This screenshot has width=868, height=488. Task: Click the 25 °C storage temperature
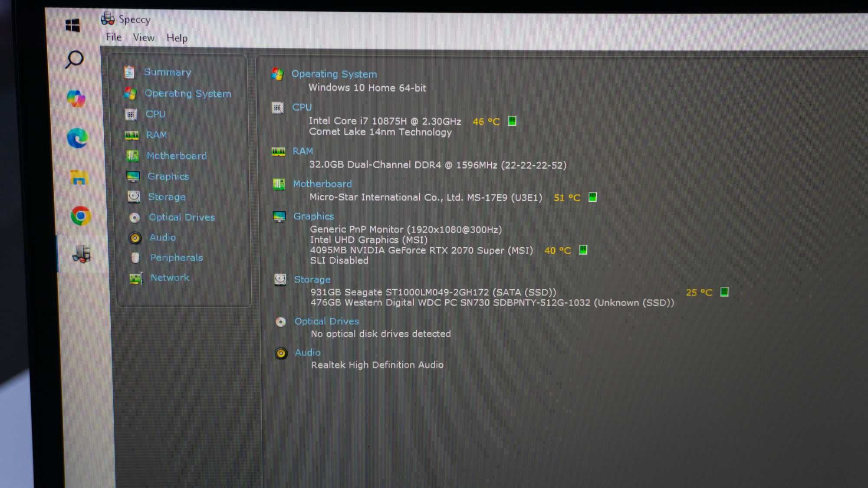699,293
